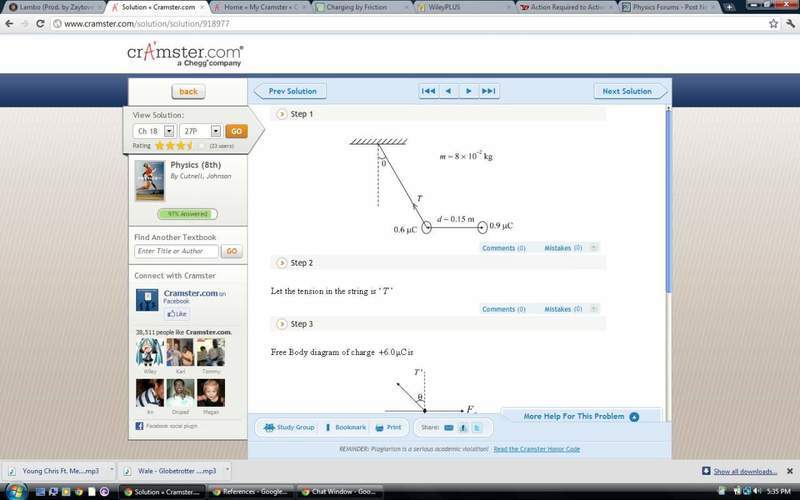Go to next step arrow
The width and height of the screenshot is (800, 500).
click(x=468, y=91)
